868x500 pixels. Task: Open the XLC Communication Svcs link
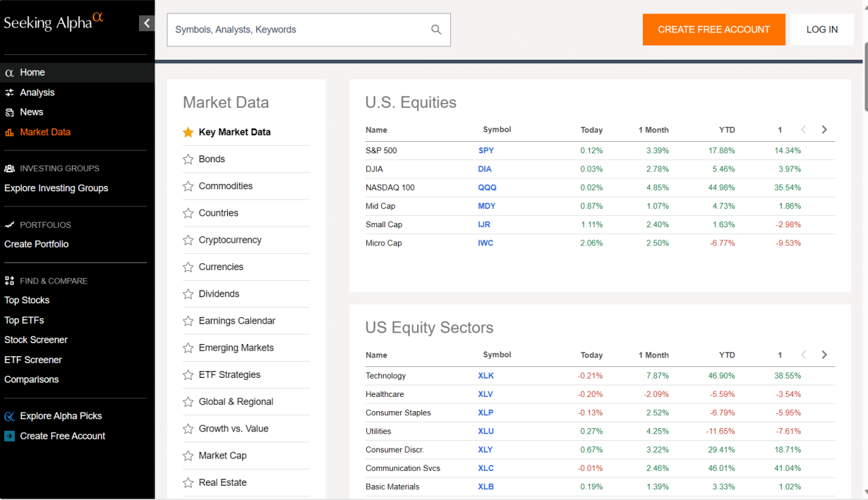pyautogui.click(x=486, y=468)
